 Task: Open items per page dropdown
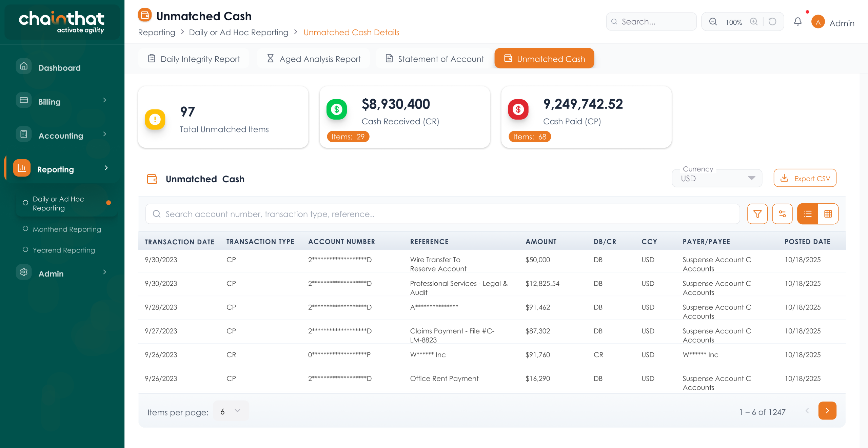231,411
